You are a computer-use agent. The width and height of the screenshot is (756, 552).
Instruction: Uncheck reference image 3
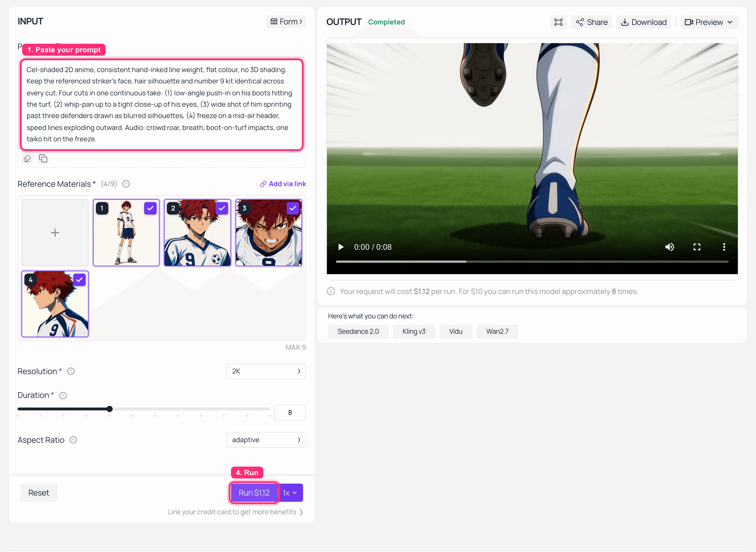[293, 208]
